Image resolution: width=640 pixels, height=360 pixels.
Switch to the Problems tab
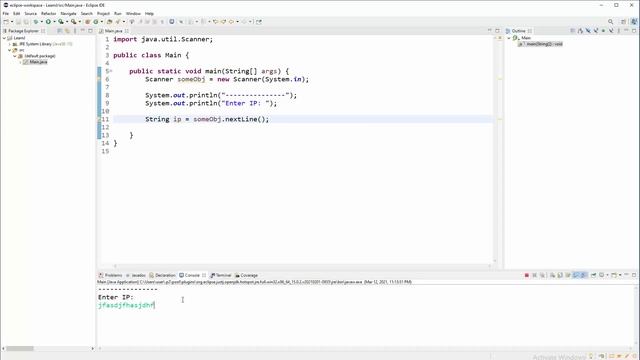(111, 275)
